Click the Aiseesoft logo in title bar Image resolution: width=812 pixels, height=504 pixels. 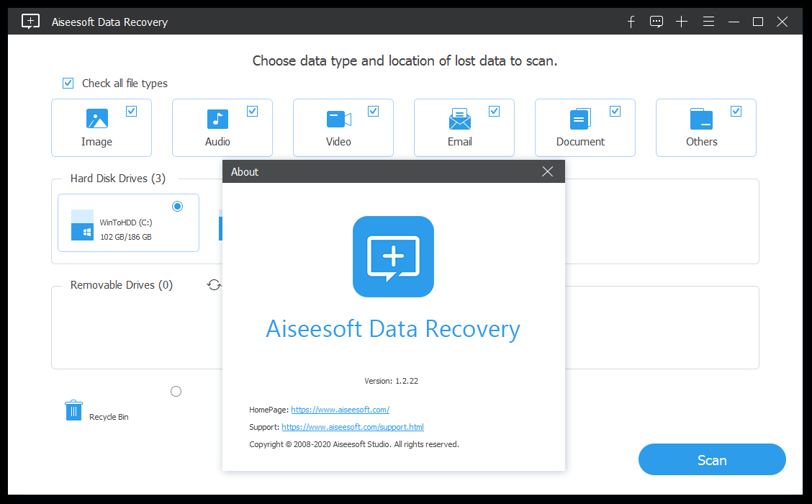tap(30, 22)
